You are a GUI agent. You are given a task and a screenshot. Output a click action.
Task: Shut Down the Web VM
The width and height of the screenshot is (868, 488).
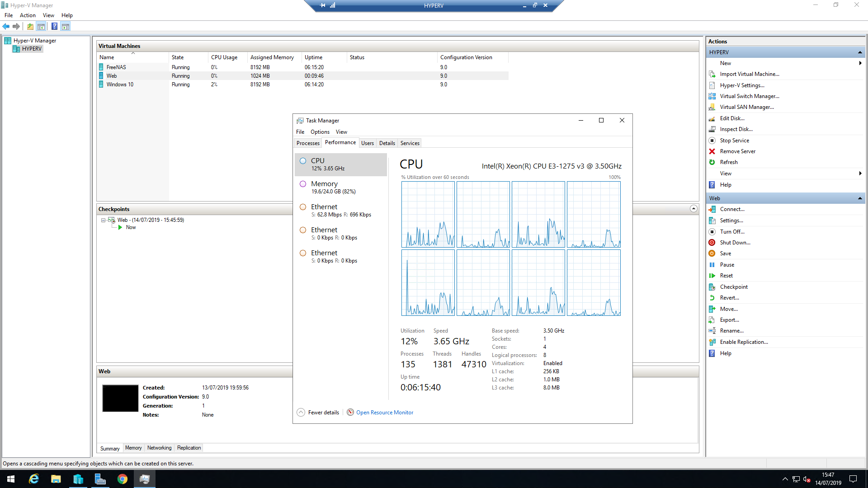click(x=735, y=243)
